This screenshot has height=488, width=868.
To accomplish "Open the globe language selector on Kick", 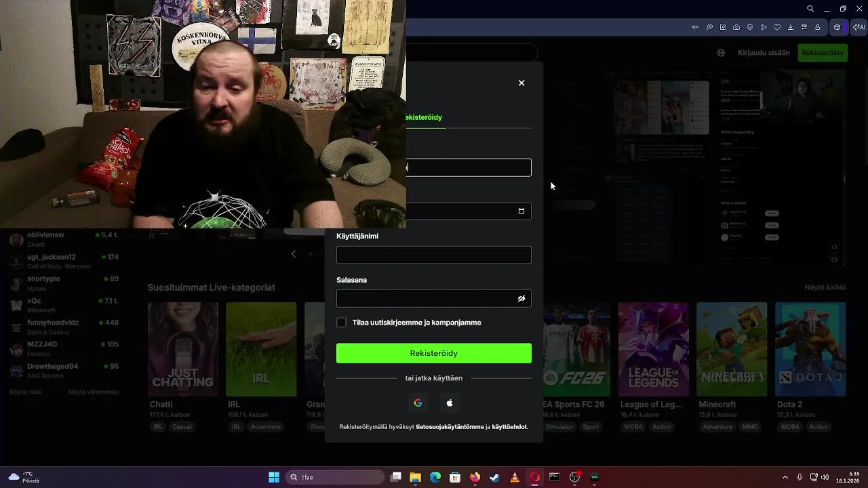I will (x=721, y=53).
